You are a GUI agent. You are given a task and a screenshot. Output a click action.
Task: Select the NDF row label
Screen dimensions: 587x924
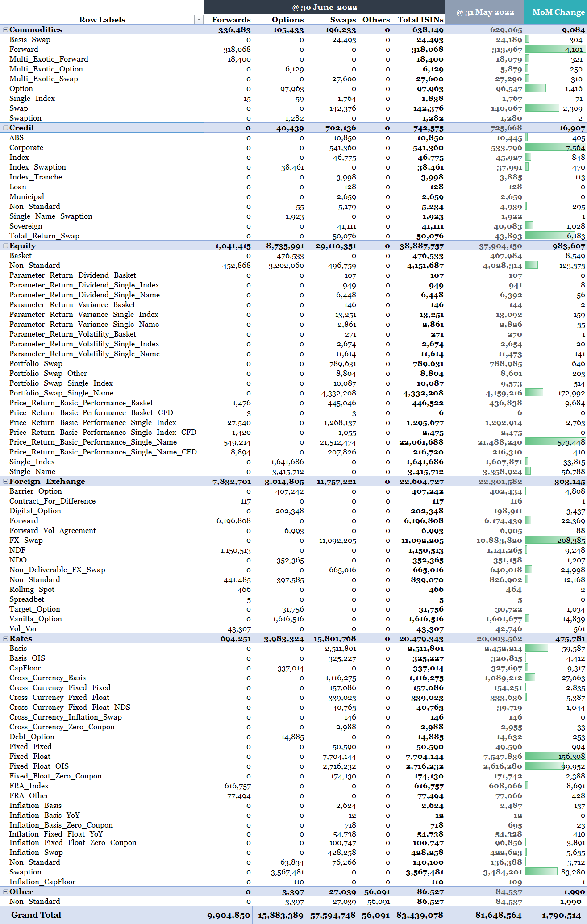pyautogui.click(x=17, y=550)
